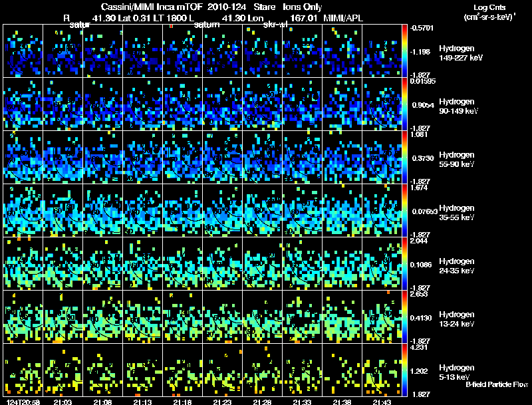Click the colorbar top value 4.231
The height and width of the screenshot is (405, 532).
tap(419, 347)
